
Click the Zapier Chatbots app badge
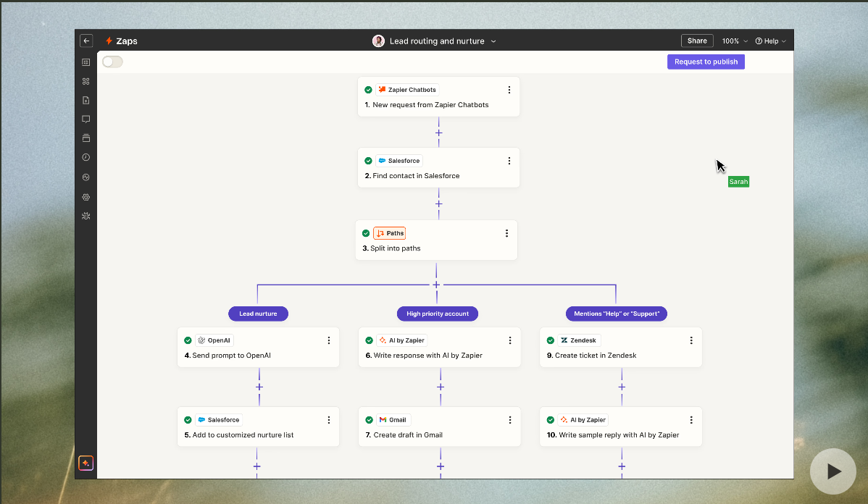click(x=407, y=90)
